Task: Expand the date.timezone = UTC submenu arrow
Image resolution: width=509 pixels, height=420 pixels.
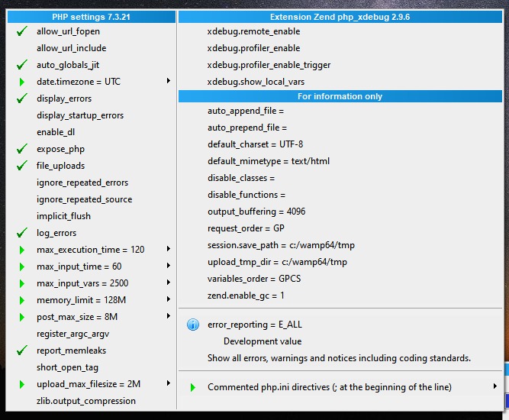Action: point(168,82)
